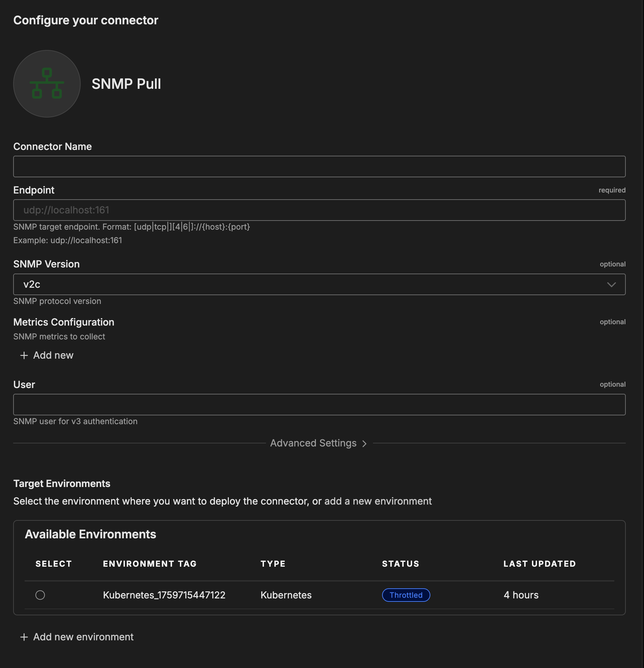
Task: Click the Kubernetes_1759715447122 environment tag
Action: (x=164, y=595)
